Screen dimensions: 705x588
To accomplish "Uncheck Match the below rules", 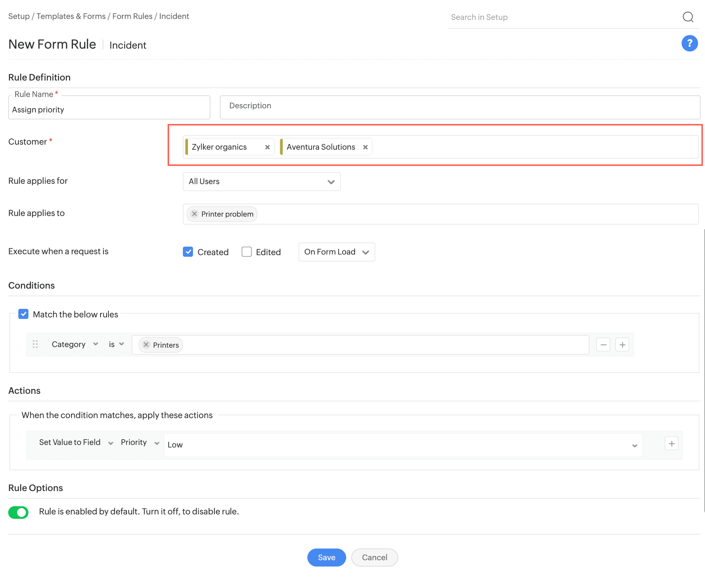I will pos(23,314).
